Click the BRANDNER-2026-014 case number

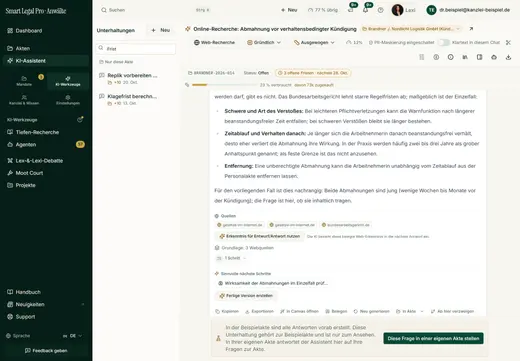click(211, 73)
